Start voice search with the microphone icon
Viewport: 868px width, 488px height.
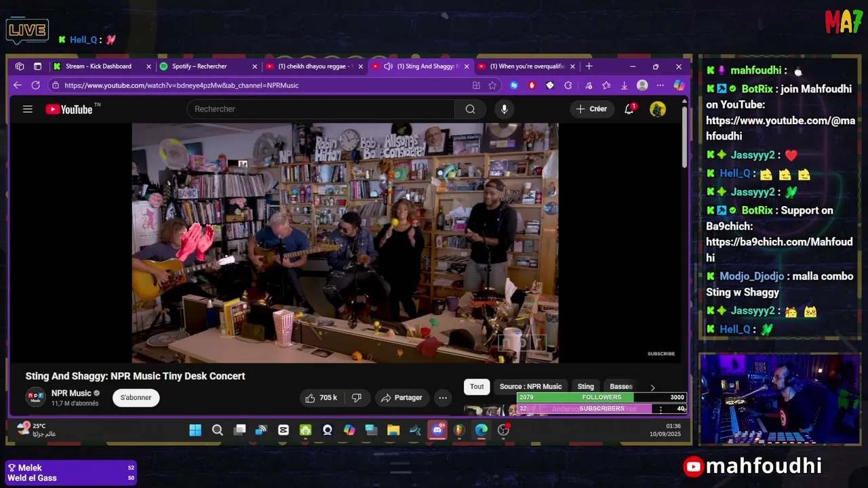pyautogui.click(x=504, y=109)
